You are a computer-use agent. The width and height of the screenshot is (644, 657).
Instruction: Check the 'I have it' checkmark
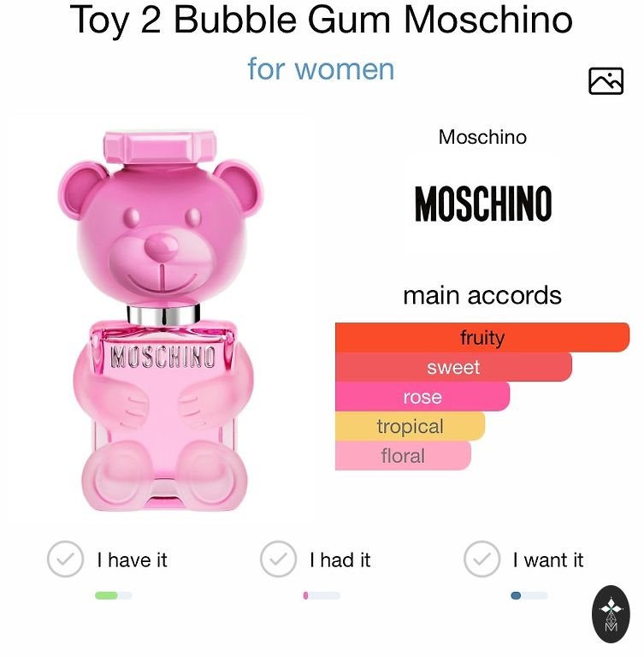pyautogui.click(x=65, y=559)
